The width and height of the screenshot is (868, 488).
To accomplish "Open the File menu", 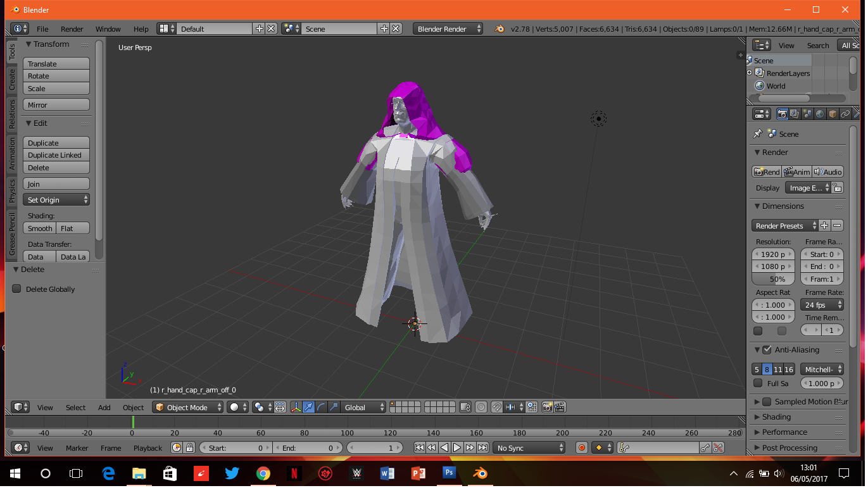I will pos(42,29).
